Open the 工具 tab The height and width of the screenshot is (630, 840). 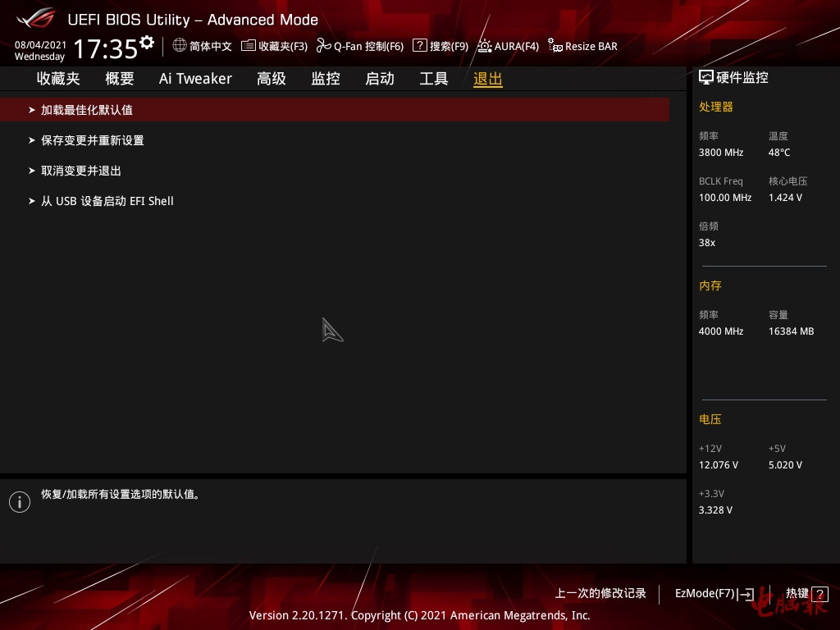click(434, 79)
